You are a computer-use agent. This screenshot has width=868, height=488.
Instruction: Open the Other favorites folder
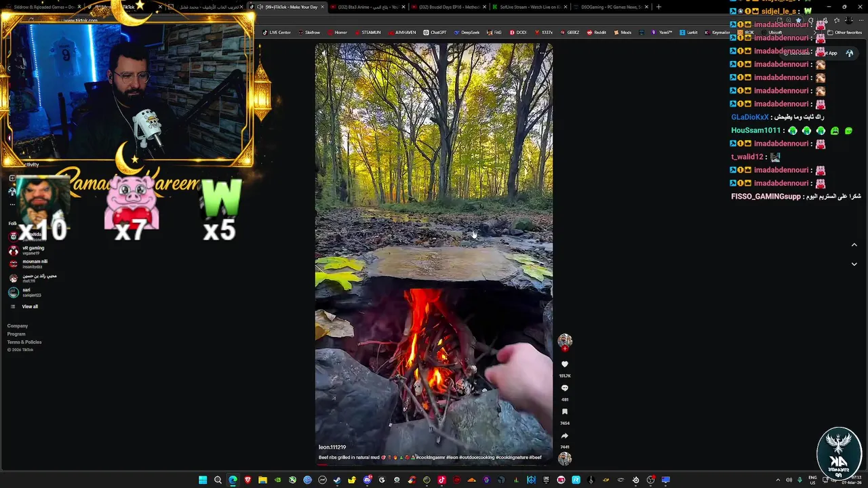(844, 33)
